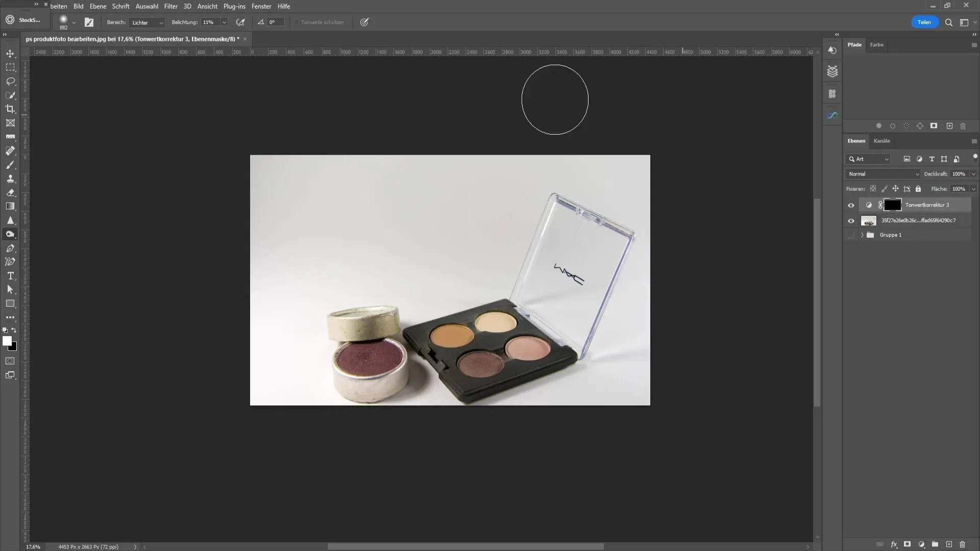
Task: Open the layer style fx menu
Action: coord(894,544)
